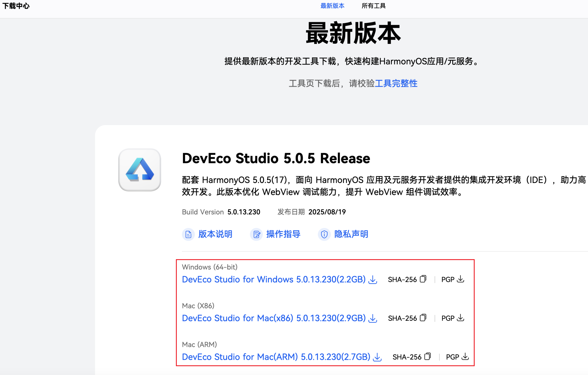The height and width of the screenshot is (375, 588).
Task: Click the 下载中心 header title
Action: point(16,6)
